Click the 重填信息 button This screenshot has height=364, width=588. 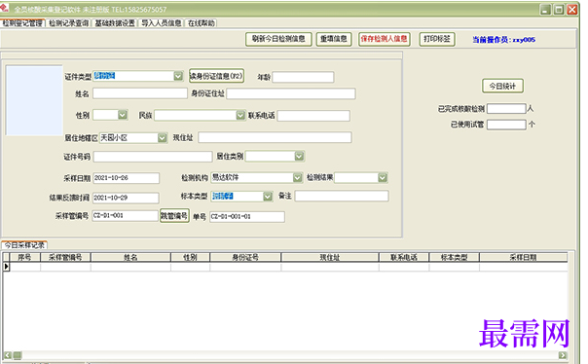pos(334,39)
